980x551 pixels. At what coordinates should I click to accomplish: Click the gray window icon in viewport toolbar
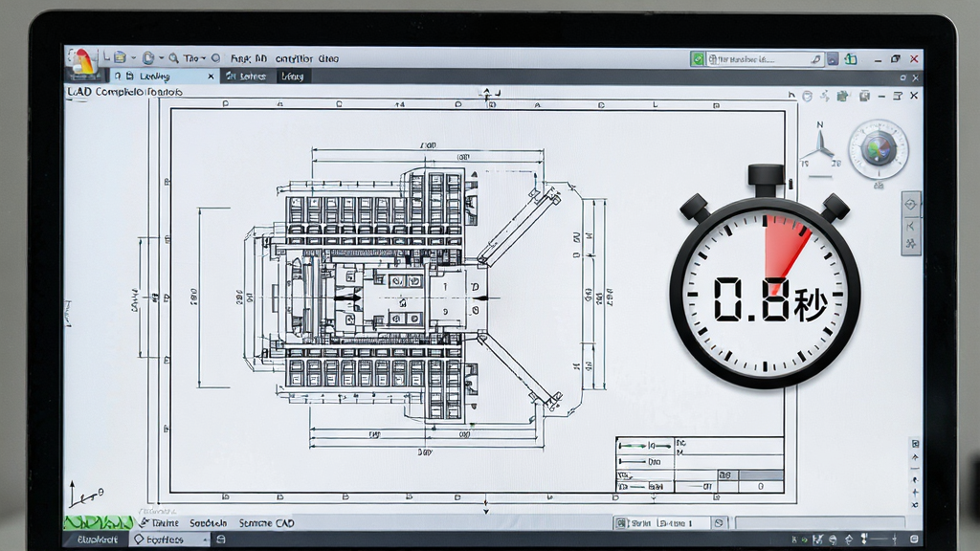[864, 96]
